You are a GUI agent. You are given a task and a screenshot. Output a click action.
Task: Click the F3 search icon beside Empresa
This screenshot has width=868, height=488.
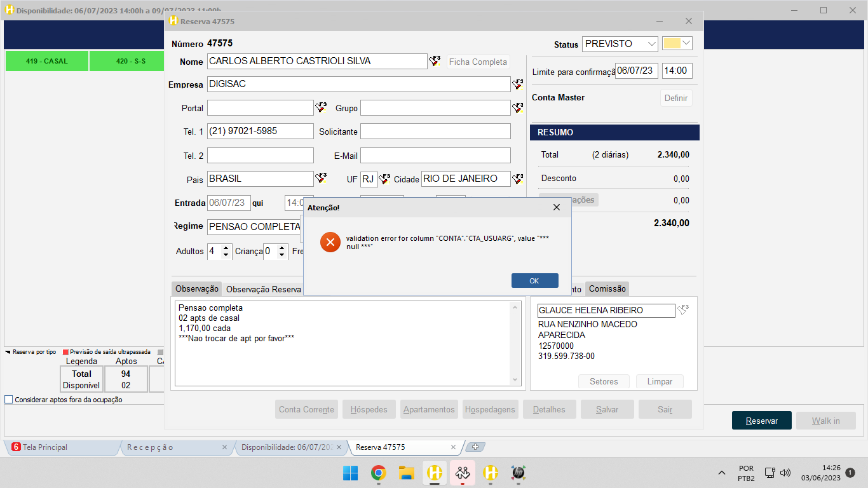[518, 85]
